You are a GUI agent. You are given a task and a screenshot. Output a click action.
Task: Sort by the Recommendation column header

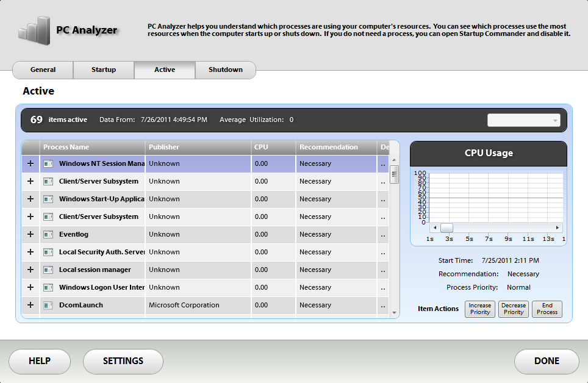[336, 147]
